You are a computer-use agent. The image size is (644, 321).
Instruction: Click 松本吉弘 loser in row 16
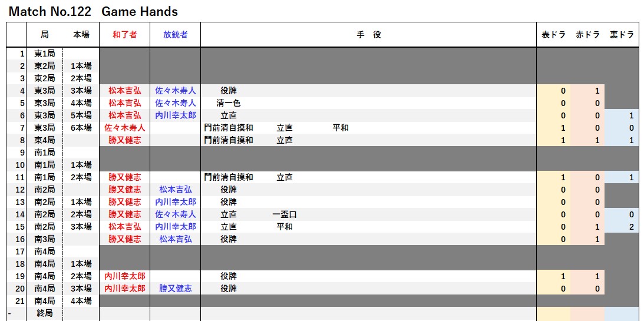click(x=176, y=239)
